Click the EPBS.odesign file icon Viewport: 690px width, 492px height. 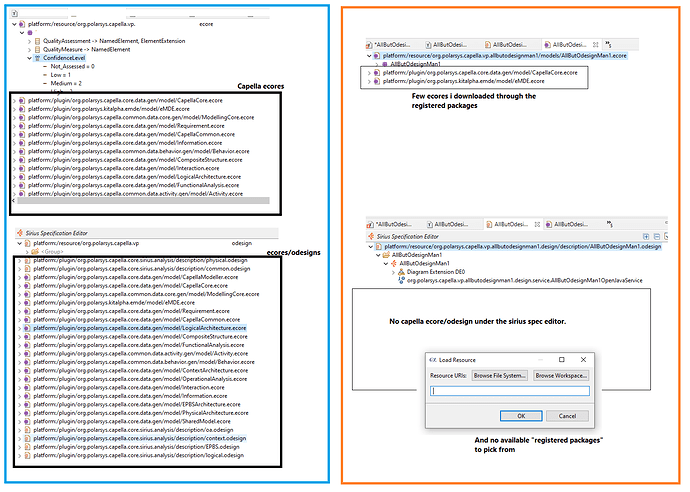pos(27,447)
